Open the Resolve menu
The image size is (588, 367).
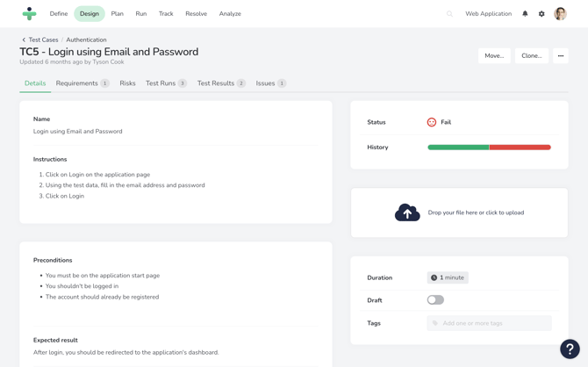point(196,13)
